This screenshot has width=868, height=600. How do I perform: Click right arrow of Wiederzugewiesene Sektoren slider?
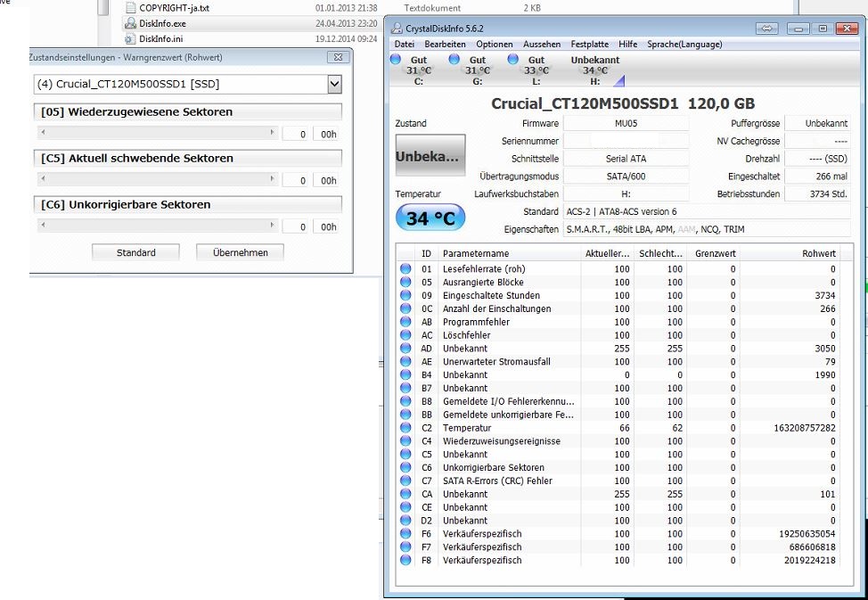[x=272, y=133]
